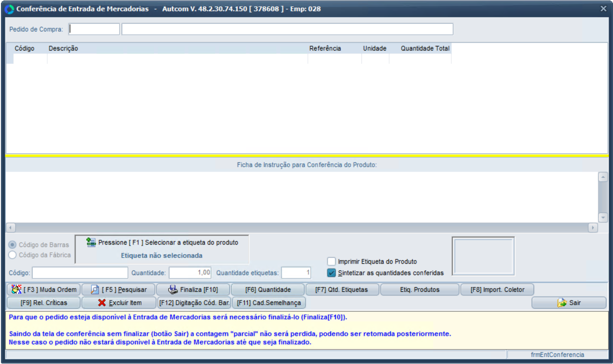Click Finaliza [F10] button

tap(193, 289)
